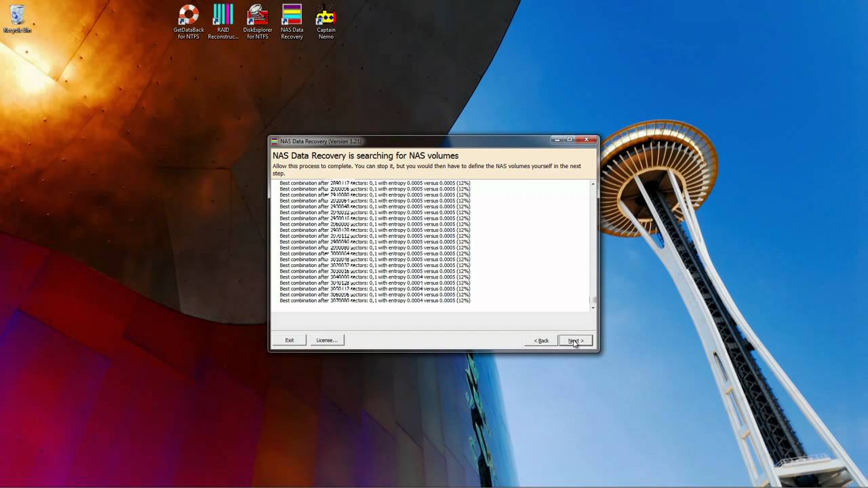Open the License... dialog button
Viewport: 868px width, 488px height.
(327, 340)
